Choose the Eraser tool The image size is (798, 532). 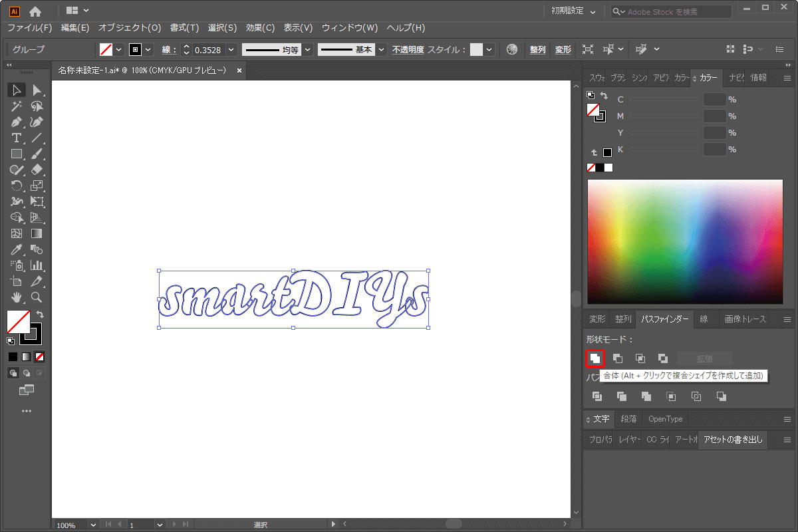pos(37,170)
